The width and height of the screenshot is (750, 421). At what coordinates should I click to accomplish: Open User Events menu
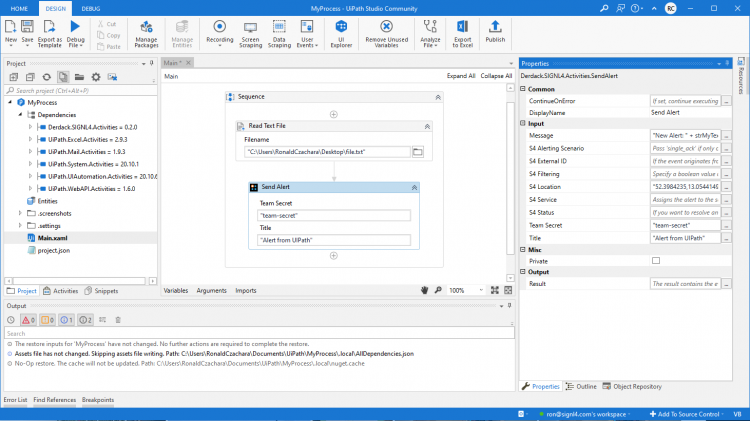307,33
